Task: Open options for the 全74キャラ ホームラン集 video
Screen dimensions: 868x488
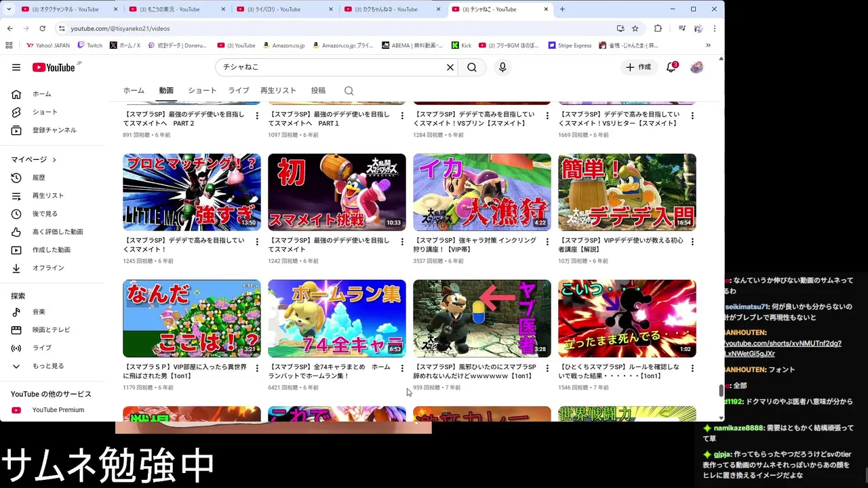Action: (x=402, y=369)
